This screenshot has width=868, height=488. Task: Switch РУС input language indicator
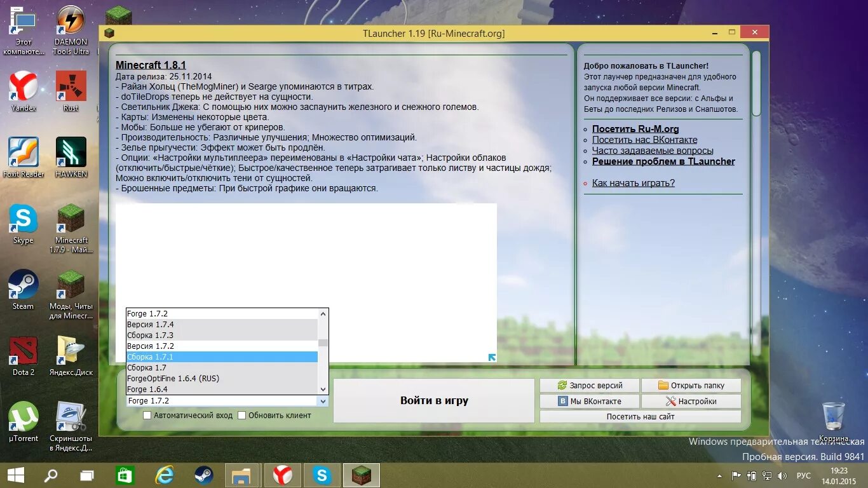(803, 475)
